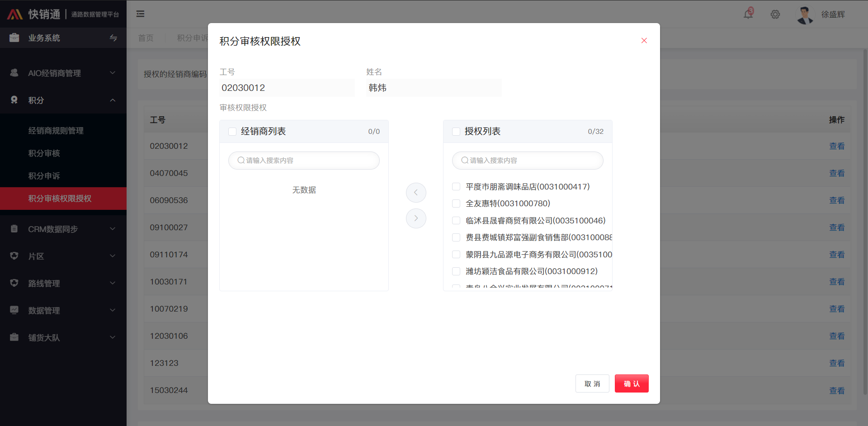Click the 路线管理 shield icon

click(x=14, y=283)
